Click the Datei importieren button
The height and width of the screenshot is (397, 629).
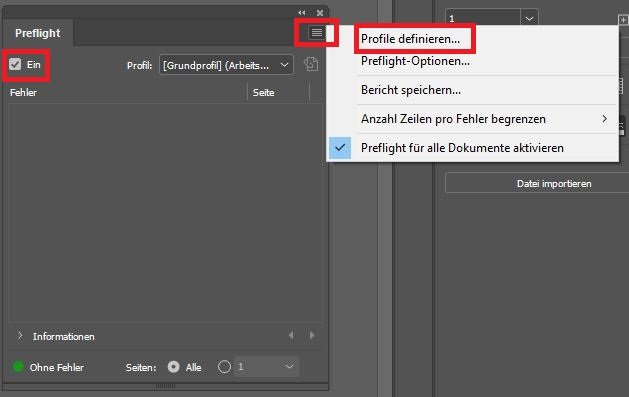pos(554,184)
